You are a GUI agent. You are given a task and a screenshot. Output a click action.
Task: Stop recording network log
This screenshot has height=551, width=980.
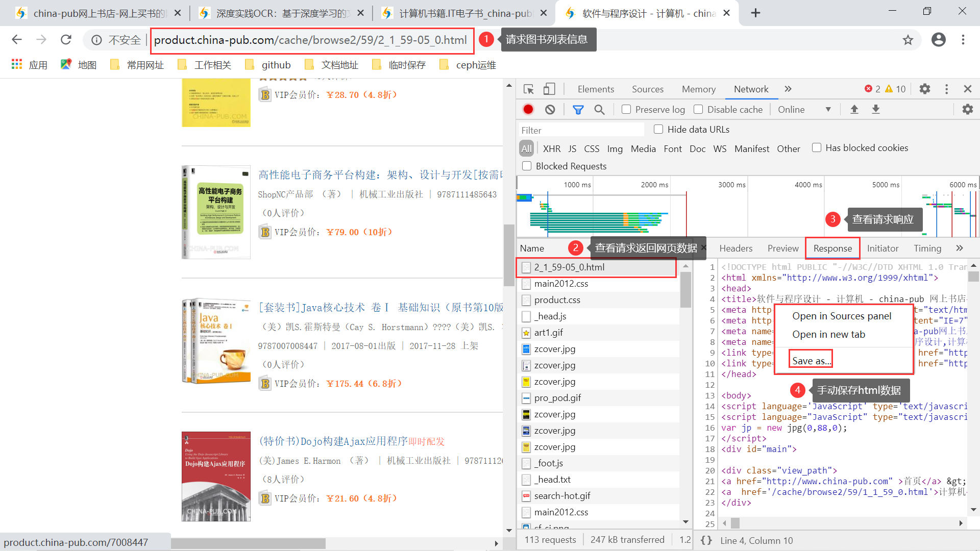pos(528,109)
